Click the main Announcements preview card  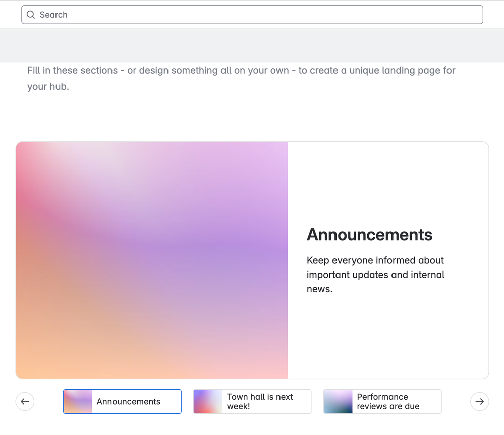[x=252, y=260]
